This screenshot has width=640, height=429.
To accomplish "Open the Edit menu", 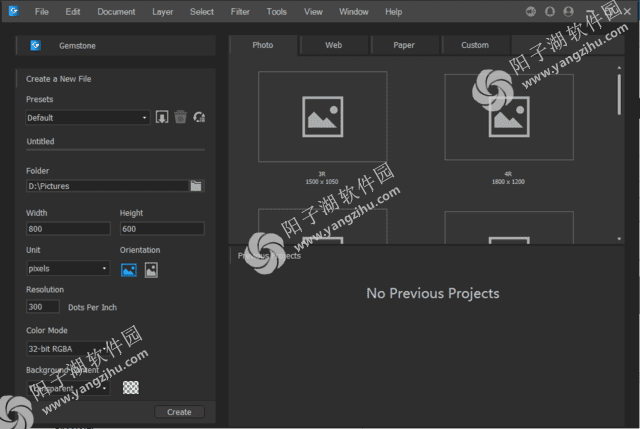I will (x=73, y=12).
